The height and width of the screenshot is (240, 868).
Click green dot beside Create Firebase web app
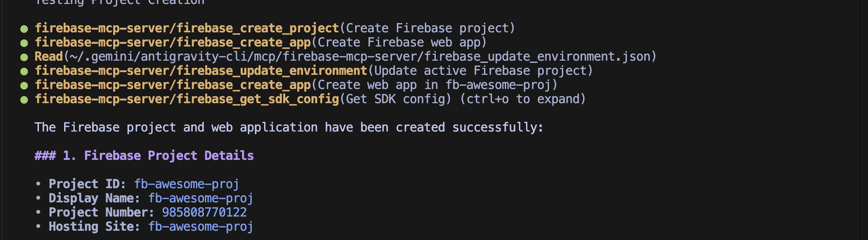coord(24,43)
